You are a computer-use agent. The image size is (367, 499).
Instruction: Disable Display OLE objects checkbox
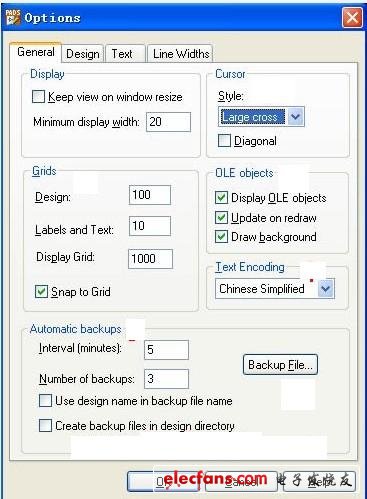point(221,198)
